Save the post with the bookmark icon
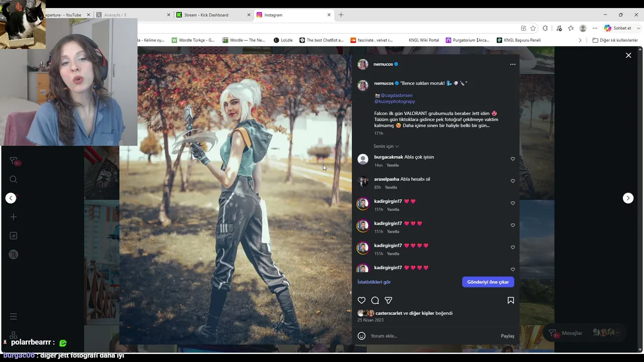Viewport: 644px width, 362px height. [x=511, y=300]
